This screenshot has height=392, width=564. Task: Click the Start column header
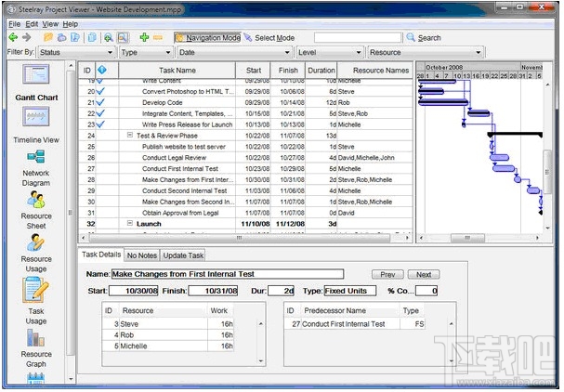(x=254, y=71)
